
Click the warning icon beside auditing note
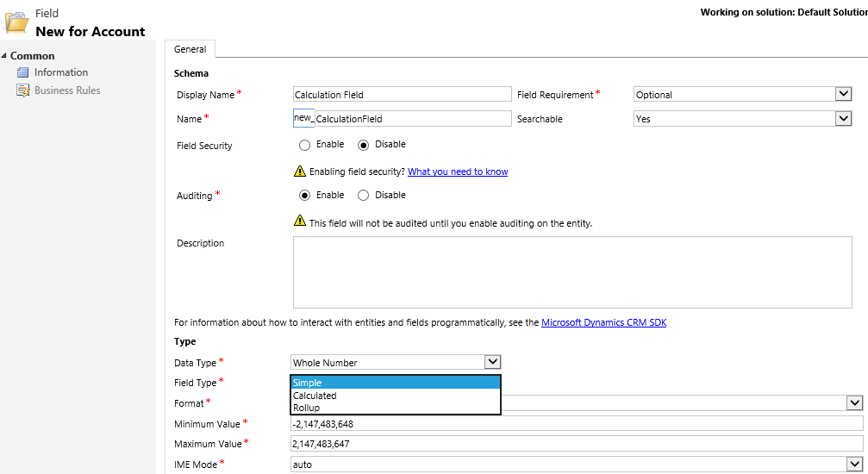tap(299, 221)
